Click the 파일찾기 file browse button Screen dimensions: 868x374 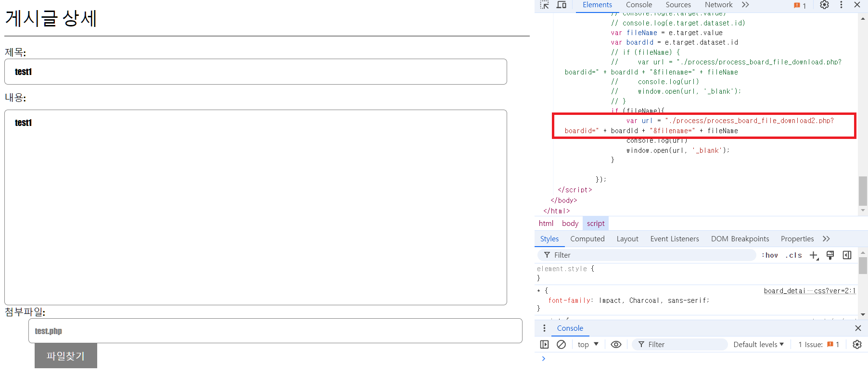66,356
